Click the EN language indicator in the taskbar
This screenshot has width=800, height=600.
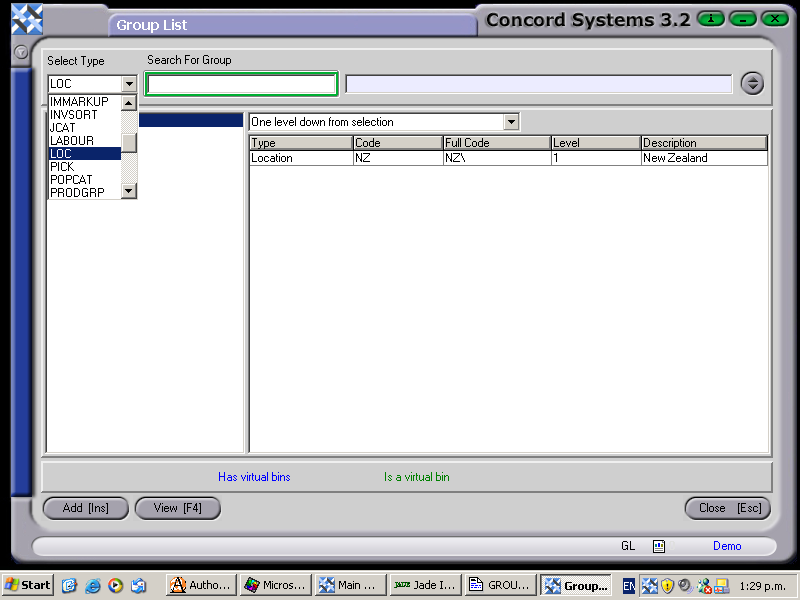point(629,585)
